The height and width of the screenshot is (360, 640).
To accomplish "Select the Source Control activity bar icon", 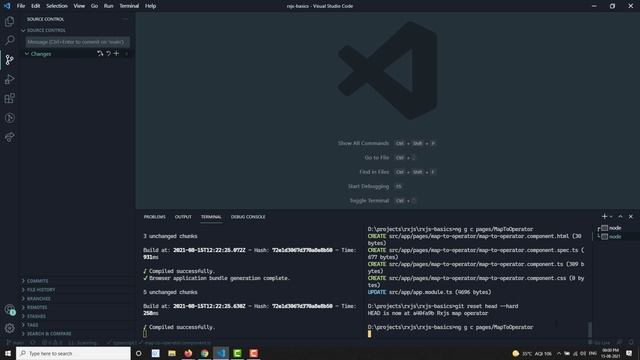I will [9, 60].
